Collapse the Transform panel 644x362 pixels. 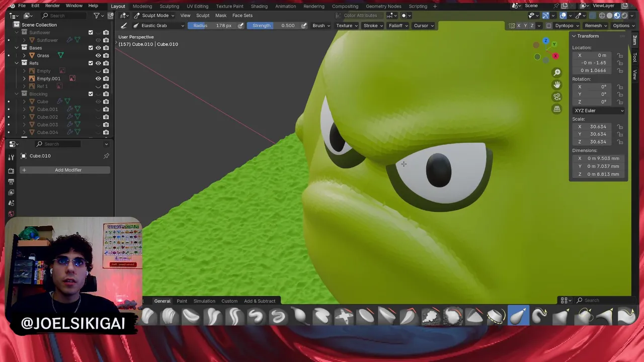(x=574, y=36)
